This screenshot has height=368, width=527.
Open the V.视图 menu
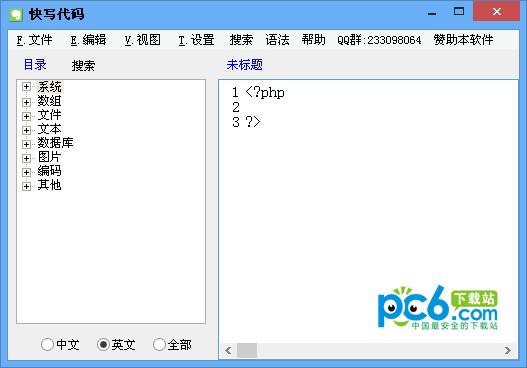pyautogui.click(x=143, y=40)
